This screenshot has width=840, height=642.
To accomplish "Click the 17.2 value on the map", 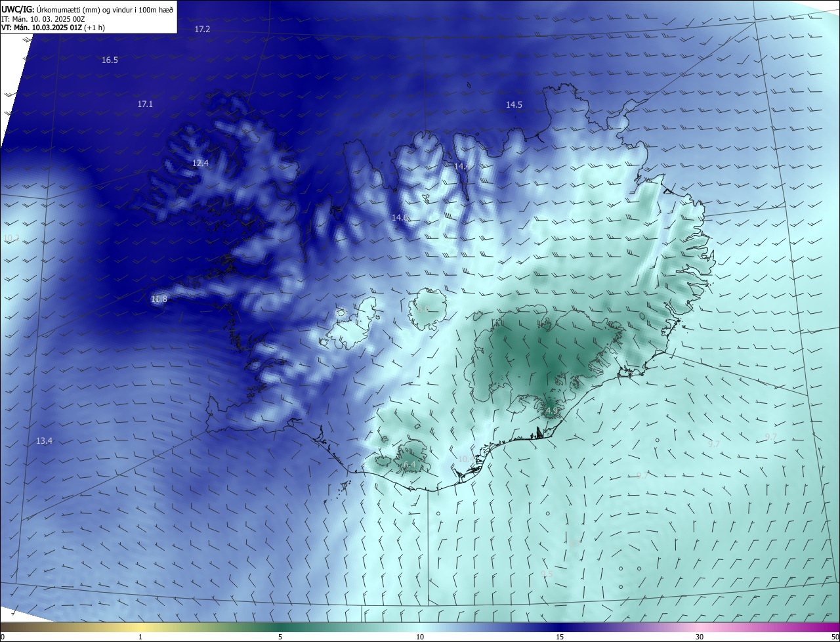I will click(202, 30).
